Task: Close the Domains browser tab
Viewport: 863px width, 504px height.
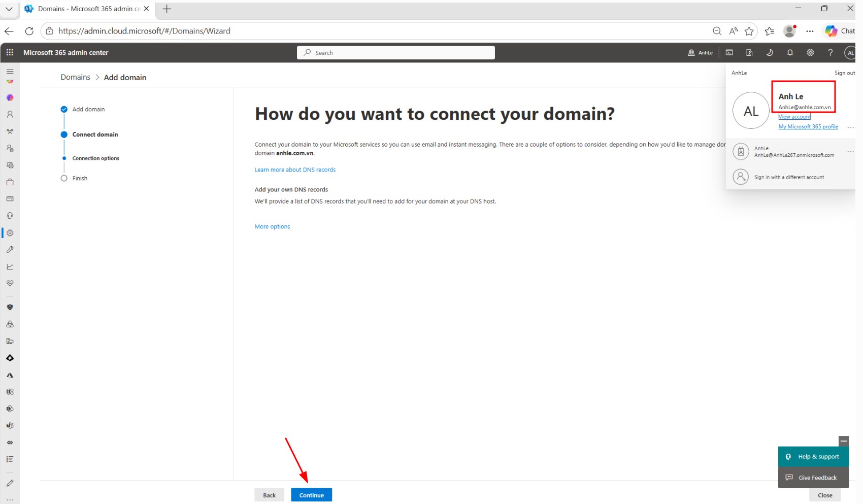Action: tap(146, 9)
